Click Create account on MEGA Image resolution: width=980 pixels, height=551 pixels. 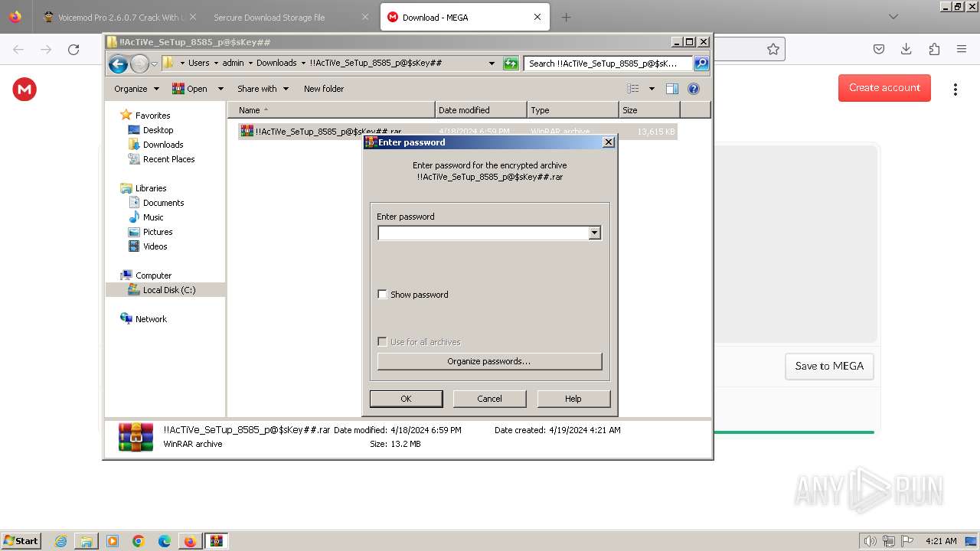[884, 88]
